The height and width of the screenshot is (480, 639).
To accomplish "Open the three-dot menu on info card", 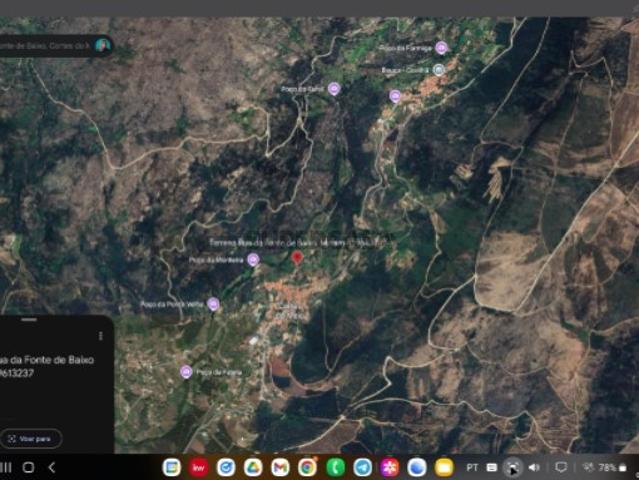I will click(100, 336).
